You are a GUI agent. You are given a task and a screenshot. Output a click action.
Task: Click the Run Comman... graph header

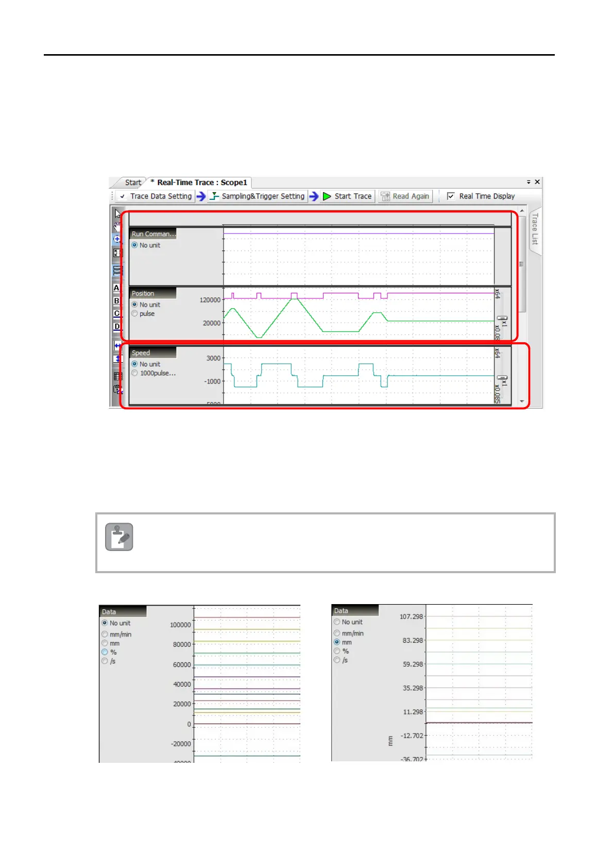click(153, 234)
